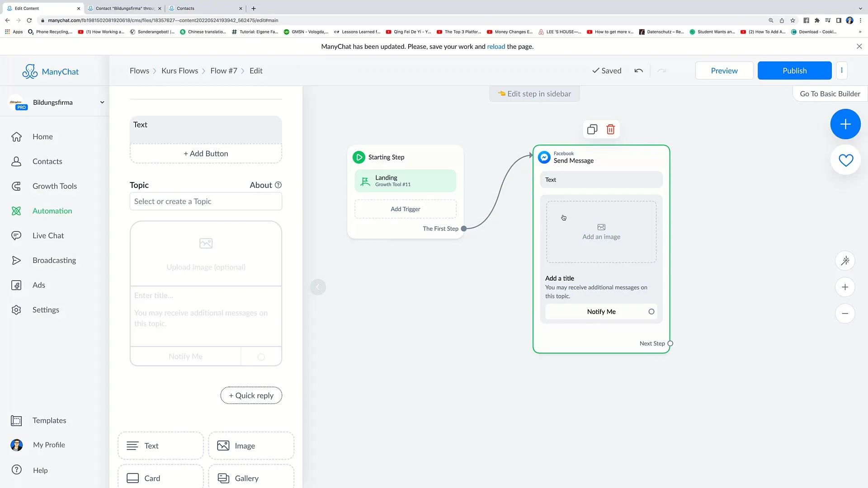868x488 pixels.
Task: Click the Quick reply option
Action: coord(251,395)
